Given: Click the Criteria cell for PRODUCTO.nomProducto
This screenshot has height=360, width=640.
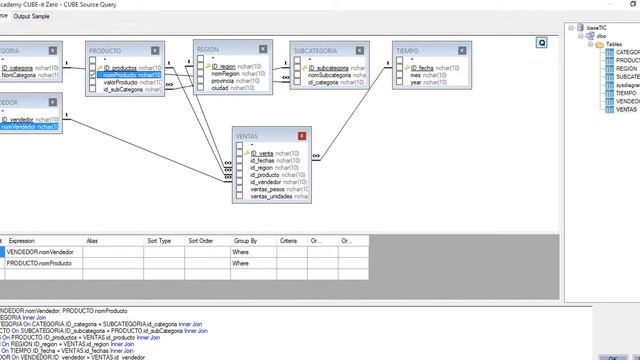Looking at the screenshot, I should click(292, 263).
